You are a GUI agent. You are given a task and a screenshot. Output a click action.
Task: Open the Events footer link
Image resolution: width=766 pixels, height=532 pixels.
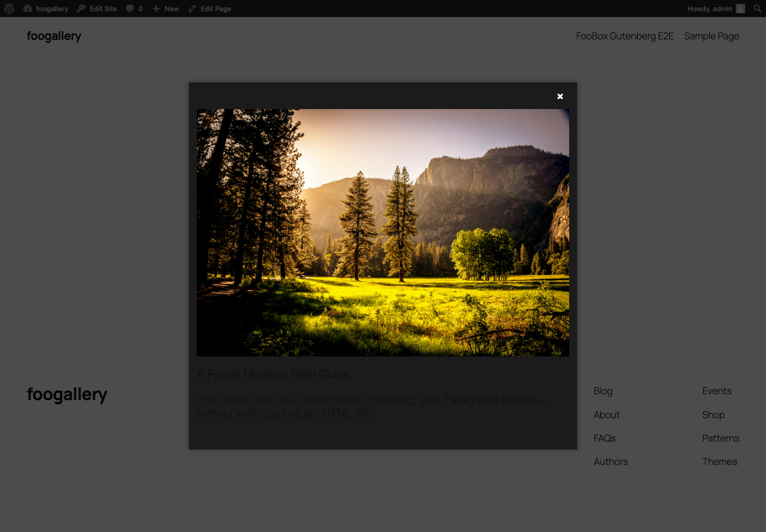(717, 391)
